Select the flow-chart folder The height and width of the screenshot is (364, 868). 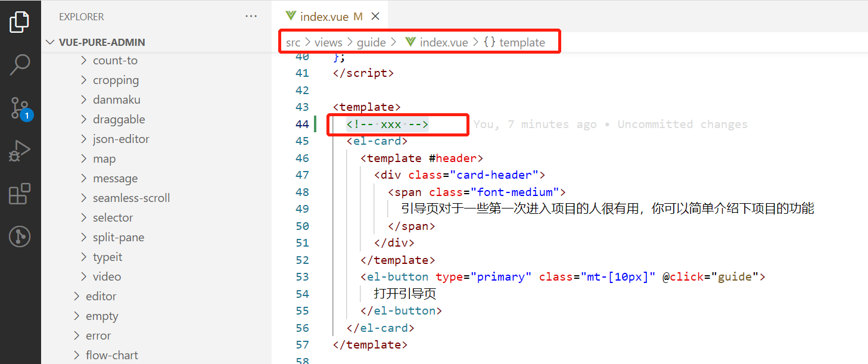(x=111, y=355)
